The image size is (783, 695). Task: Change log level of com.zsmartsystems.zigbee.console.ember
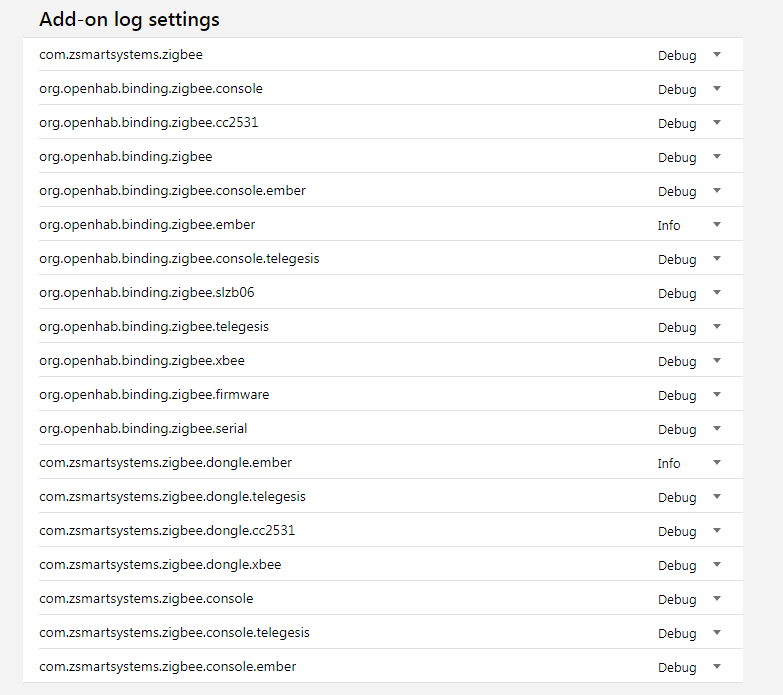689,667
